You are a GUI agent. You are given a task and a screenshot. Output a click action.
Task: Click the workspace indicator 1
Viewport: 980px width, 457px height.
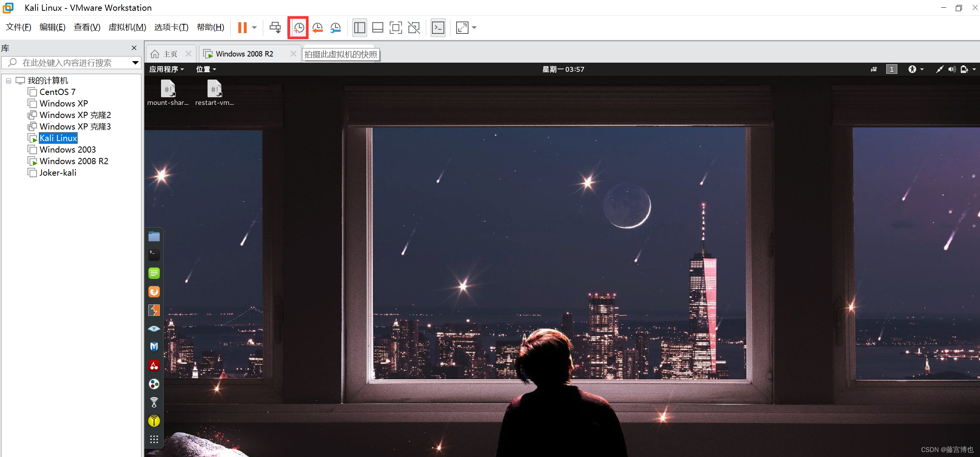point(891,69)
